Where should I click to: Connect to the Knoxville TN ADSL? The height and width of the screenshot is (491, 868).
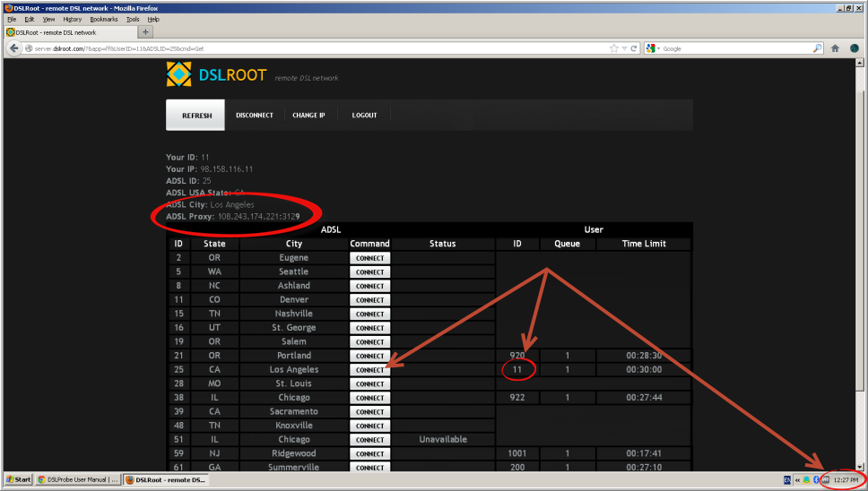(369, 426)
